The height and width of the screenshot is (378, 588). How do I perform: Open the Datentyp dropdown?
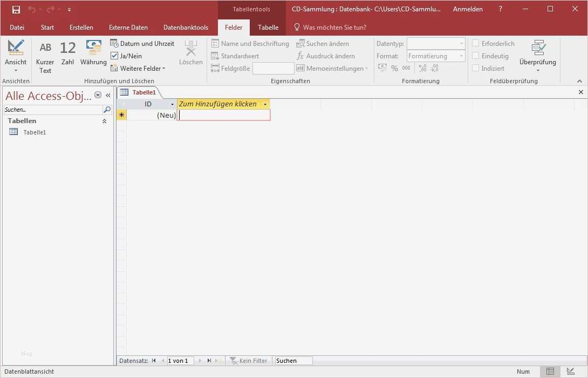tap(435, 43)
